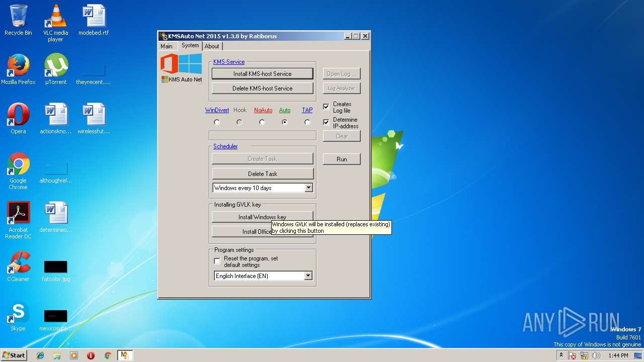Image resolution: width=644 pixels, height=362 pixels.
Task: Click Install Windows key button
Action: [x=263, y=217]
